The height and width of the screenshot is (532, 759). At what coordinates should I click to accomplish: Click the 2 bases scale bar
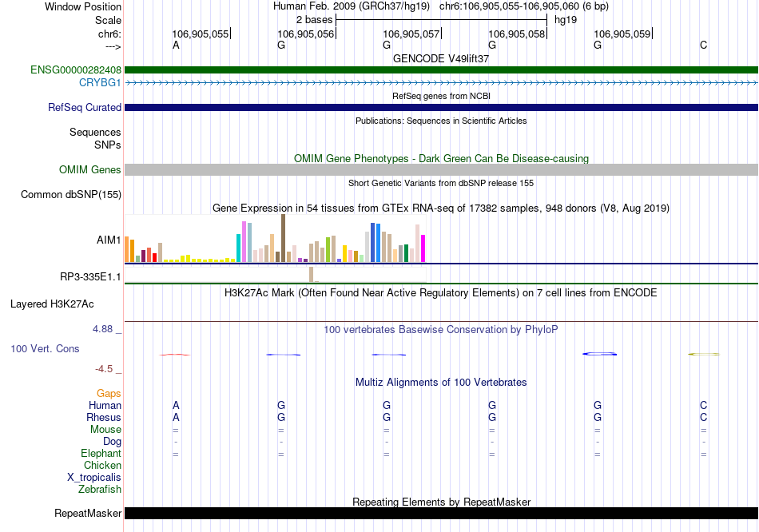pyautogui.click(x=442, y=20)
